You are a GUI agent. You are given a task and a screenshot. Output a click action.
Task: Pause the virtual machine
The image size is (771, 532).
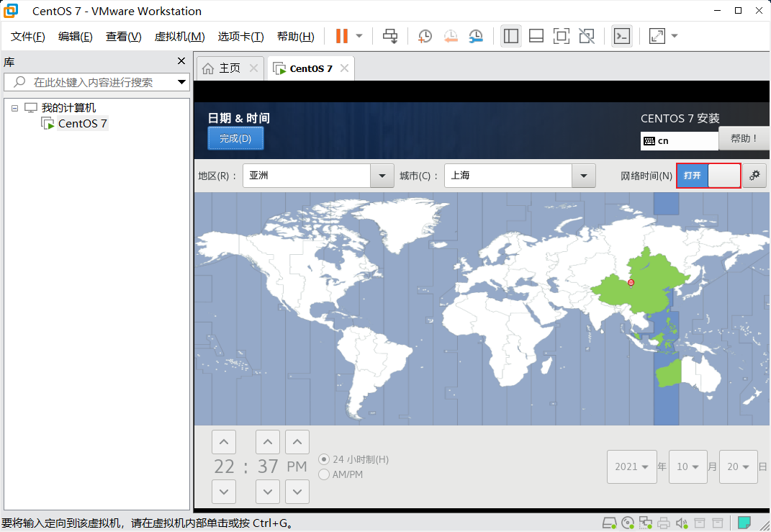coord(342,36)
